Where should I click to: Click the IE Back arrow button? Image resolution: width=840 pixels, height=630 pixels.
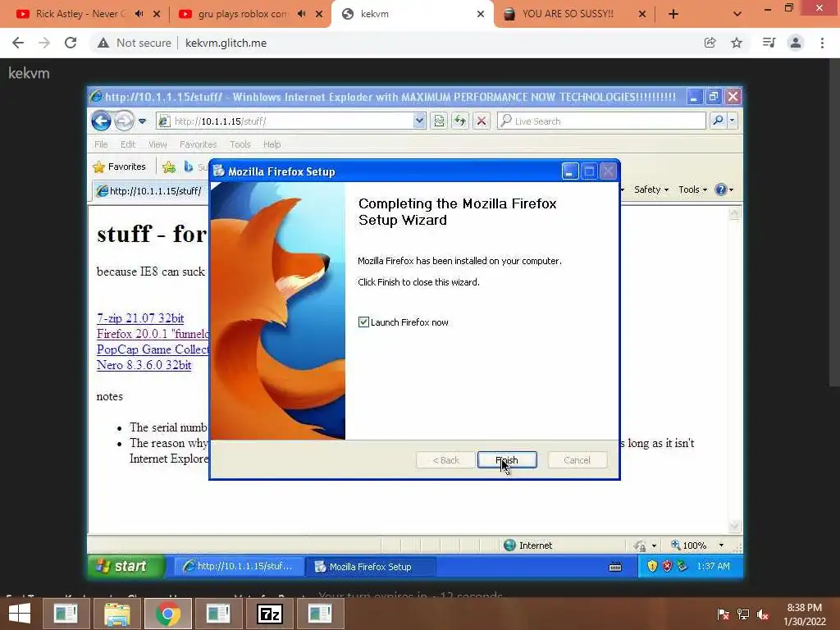[101, 121]
